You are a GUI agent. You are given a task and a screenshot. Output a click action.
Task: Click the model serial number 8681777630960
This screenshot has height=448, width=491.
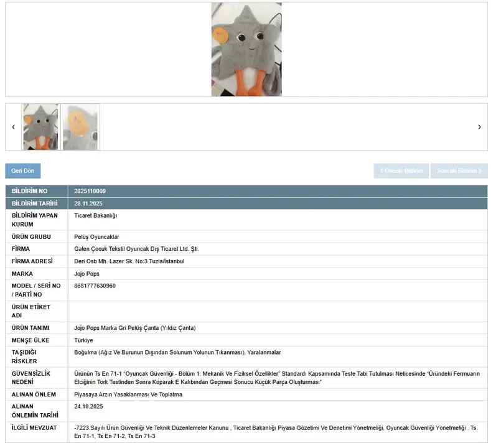pos(95,286)
